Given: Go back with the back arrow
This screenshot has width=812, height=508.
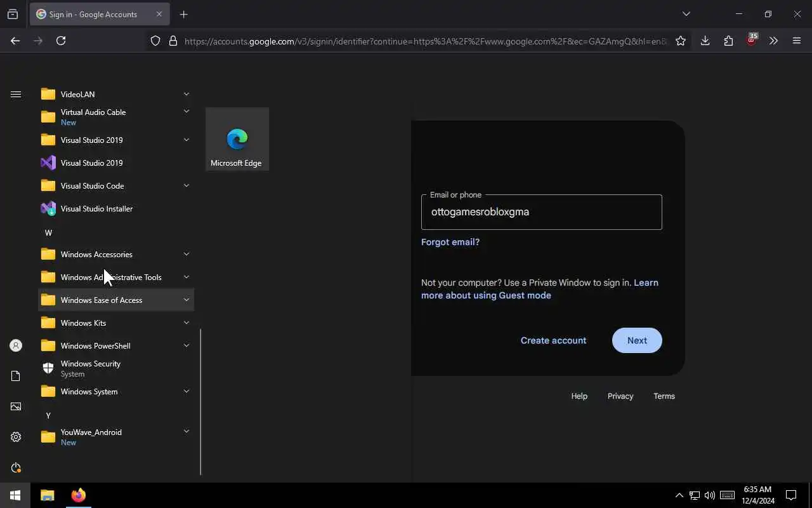Looking at the screenshot, I should click(x=15, y=41).
